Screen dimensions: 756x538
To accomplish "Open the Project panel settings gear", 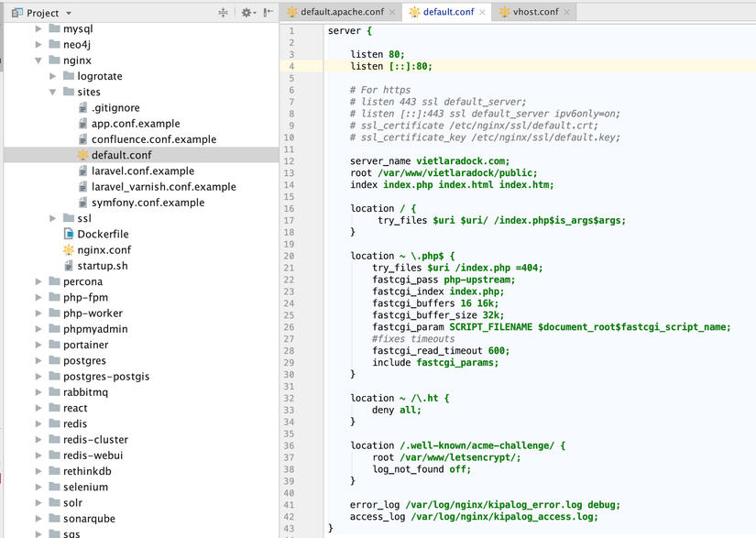I will 247,13.
